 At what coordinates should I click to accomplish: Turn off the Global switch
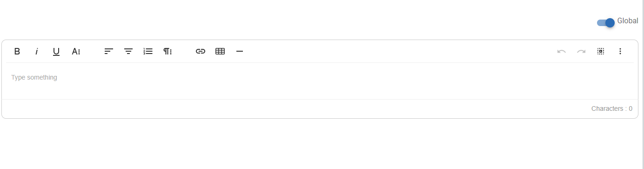(x=606, y=23)
